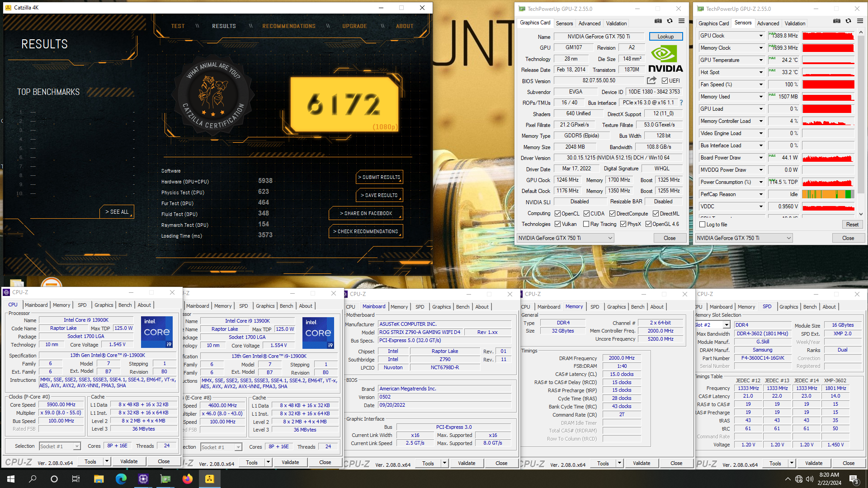This screenshot has height=488, width=868.
Task: Open Windows Start menu
Action: point(11,479)
